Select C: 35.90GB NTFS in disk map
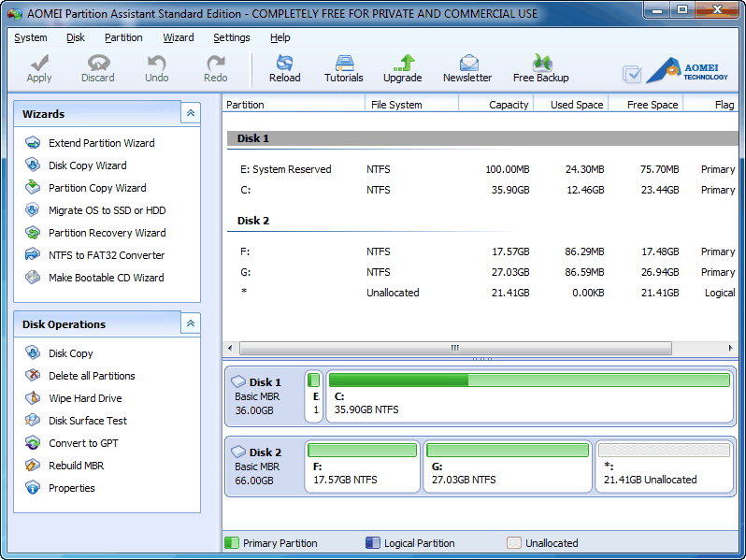746x560 pixels. (x=529, y=396)
